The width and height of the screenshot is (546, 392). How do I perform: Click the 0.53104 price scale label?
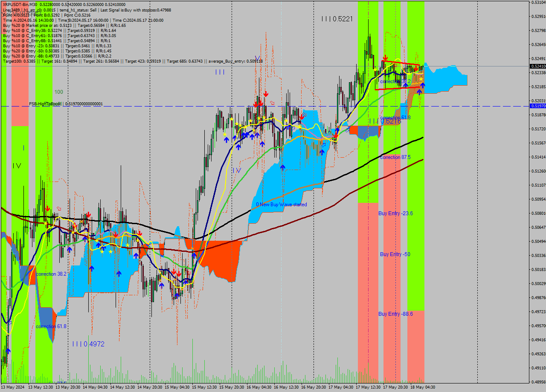tap(538, 3)
